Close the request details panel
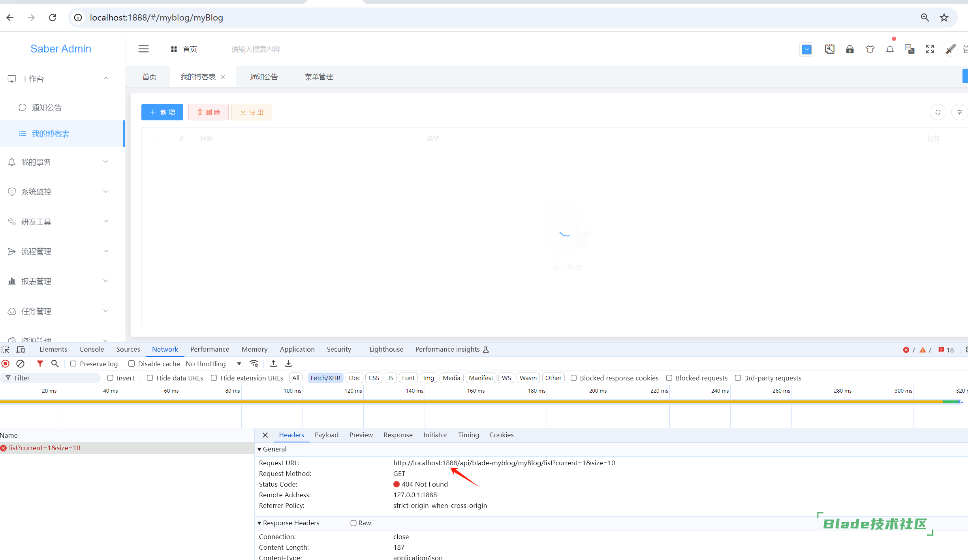 tap(265, 435)
